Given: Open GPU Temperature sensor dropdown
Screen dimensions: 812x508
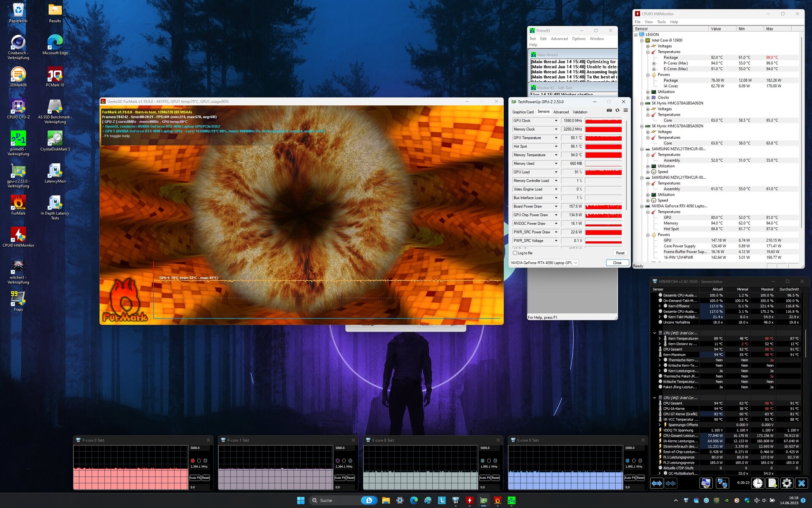Looking at the screenshot, I should 556,138.
